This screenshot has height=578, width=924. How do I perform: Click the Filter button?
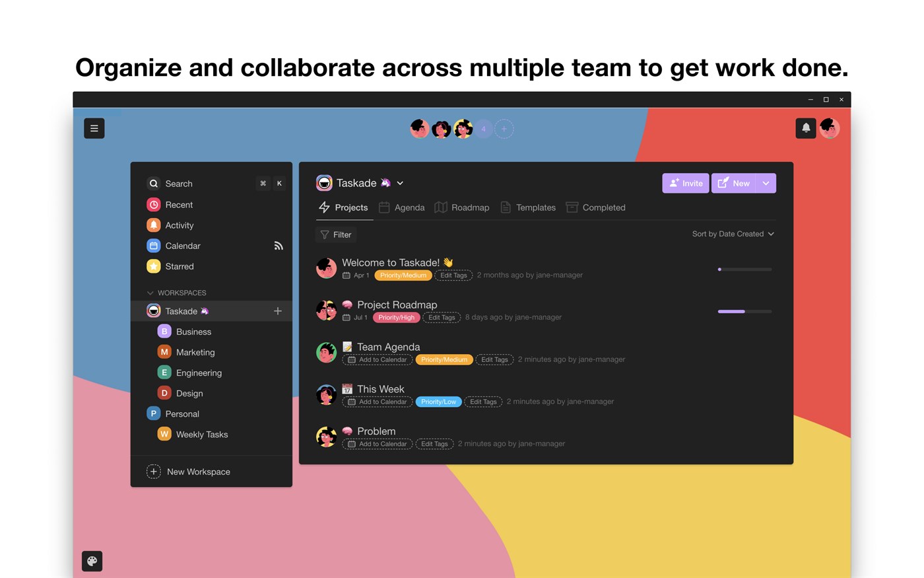336,235
